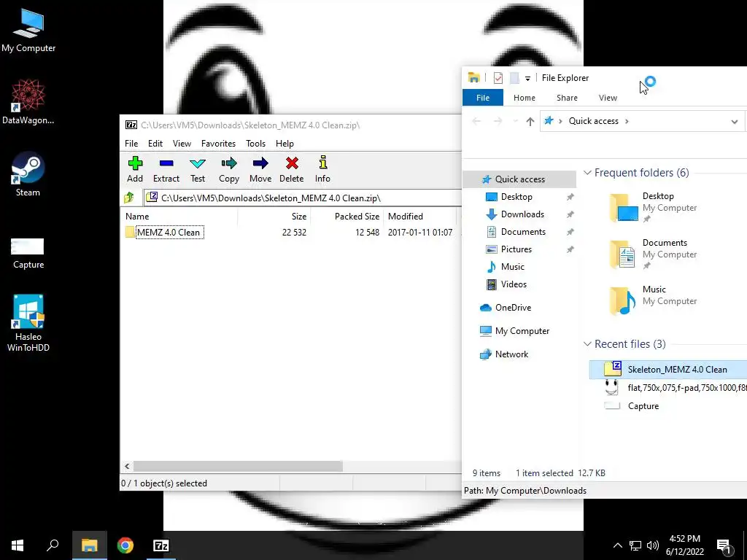Open the 7-Zip Edit menu

155,144
